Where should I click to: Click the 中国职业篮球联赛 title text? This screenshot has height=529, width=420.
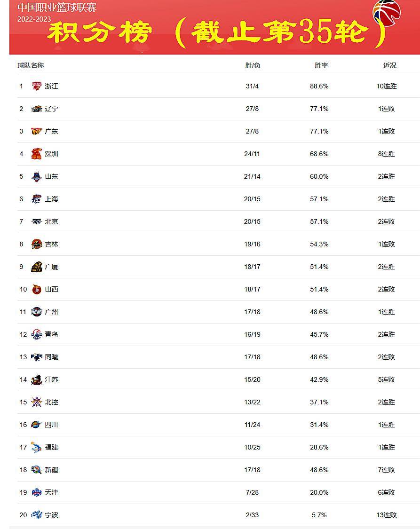(x=57, y=7)
